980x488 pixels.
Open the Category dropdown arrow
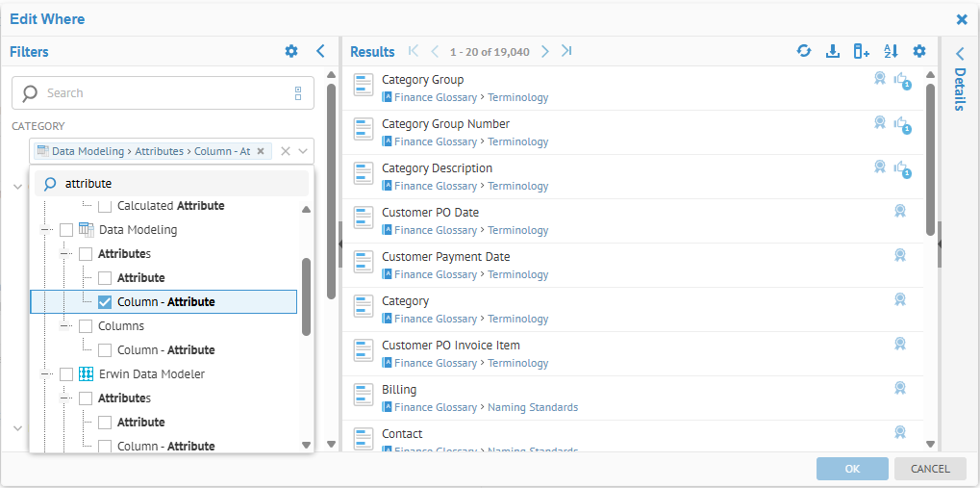(x=303, y=151)
